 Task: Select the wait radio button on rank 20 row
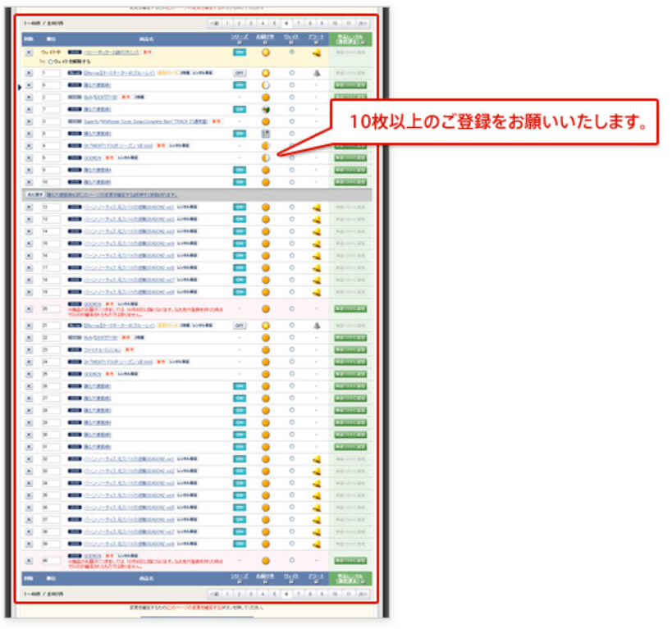pyautogui.click(x=291, y=308)
